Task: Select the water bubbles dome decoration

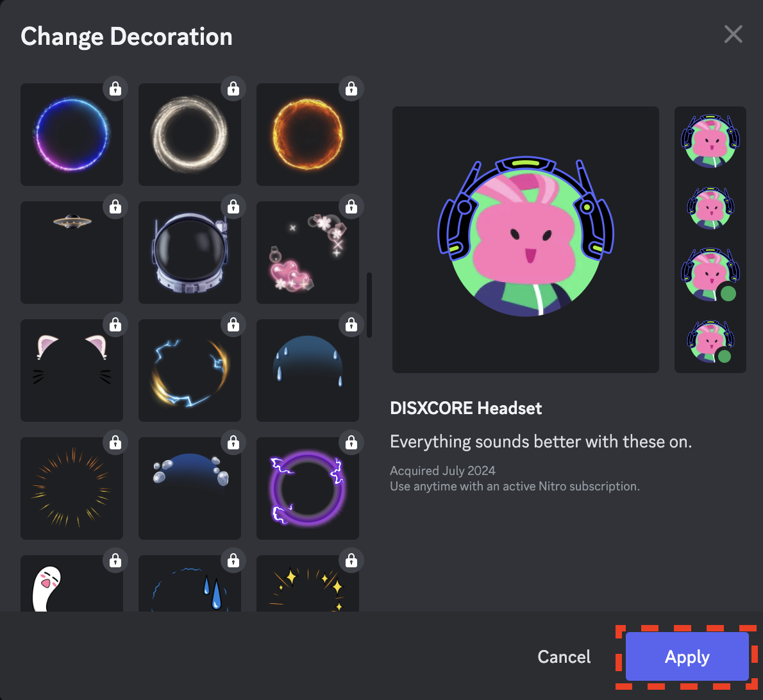Action: click(x=190, y=488)
